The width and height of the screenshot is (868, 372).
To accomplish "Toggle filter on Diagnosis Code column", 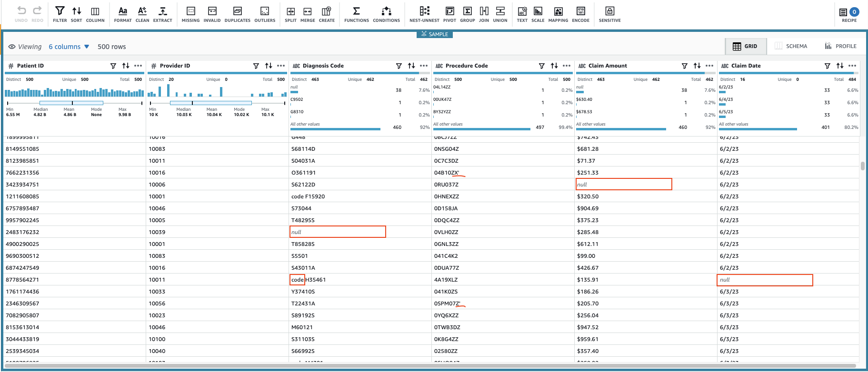I will coord(399,66).
